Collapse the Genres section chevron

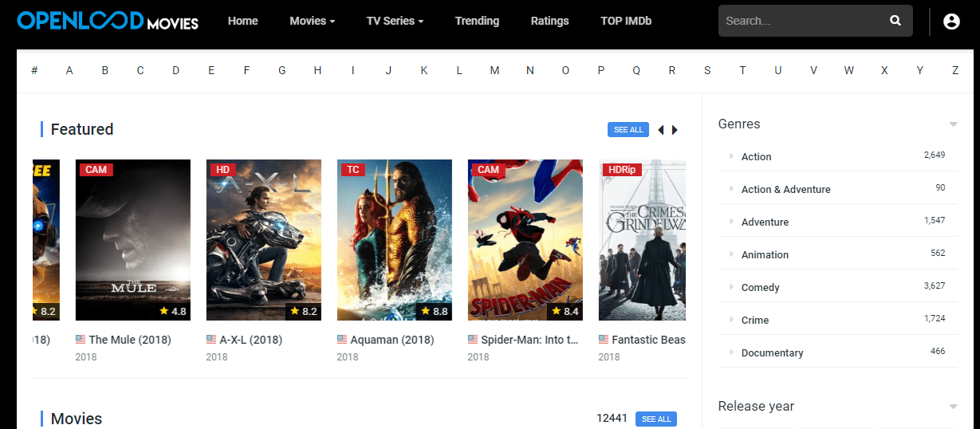point(953,124)
